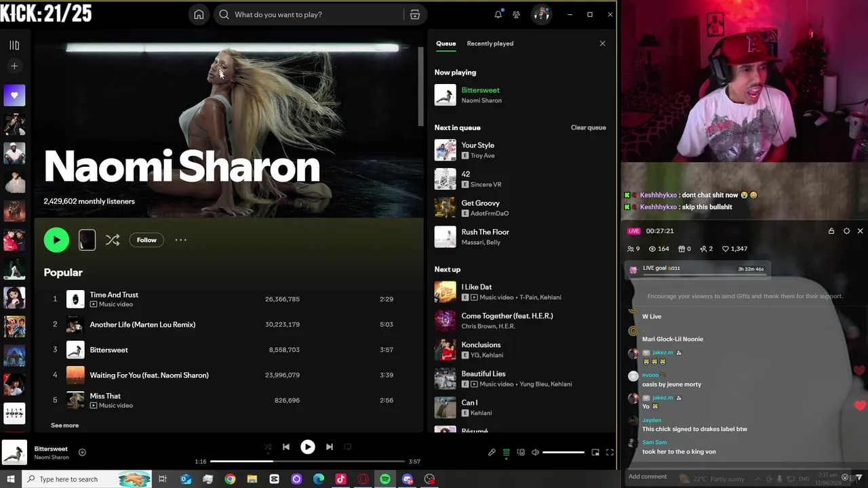Image resolution: width=868 pixels, height=488 pixels.
Task: Open Liked Songs in the sidebar
Action: click(x=14, y=96)
